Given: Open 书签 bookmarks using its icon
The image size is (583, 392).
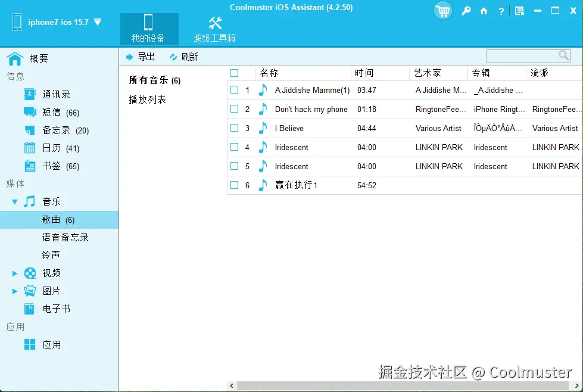Looking at the screenshot, I should pyautogui.click(x=31, y=166).
